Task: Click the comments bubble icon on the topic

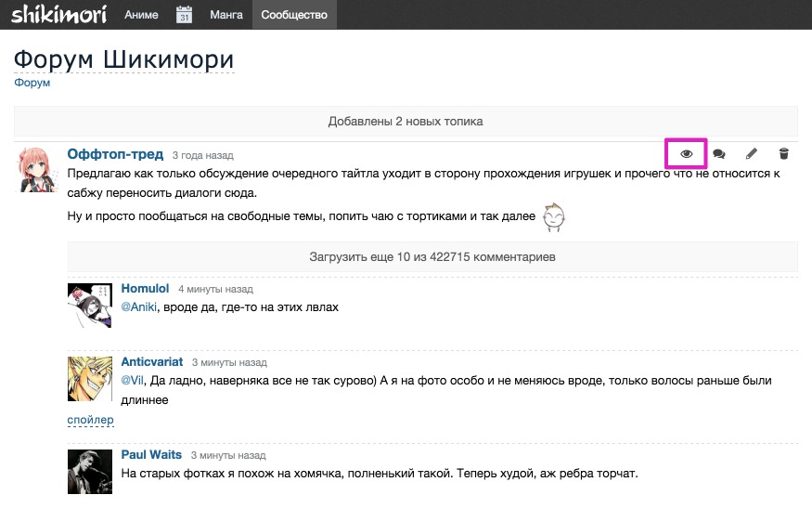Action: pyautogui.click(x=718, y=154)
